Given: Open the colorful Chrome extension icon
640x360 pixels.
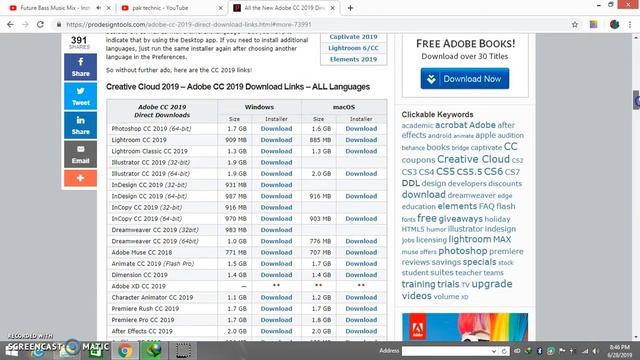Looking at the screenshot, I should coord(593,24).
